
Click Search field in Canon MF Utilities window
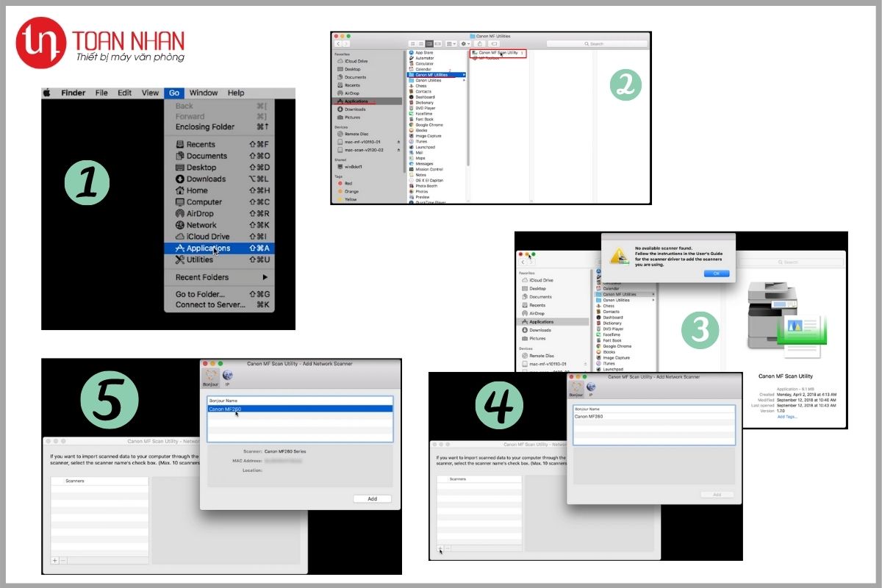(x=597, y=44)
